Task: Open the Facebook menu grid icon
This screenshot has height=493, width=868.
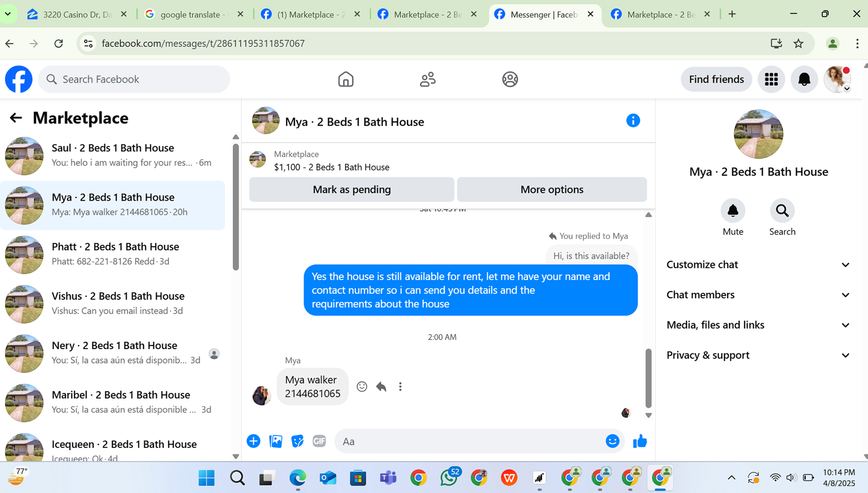Action: point(771,79)
